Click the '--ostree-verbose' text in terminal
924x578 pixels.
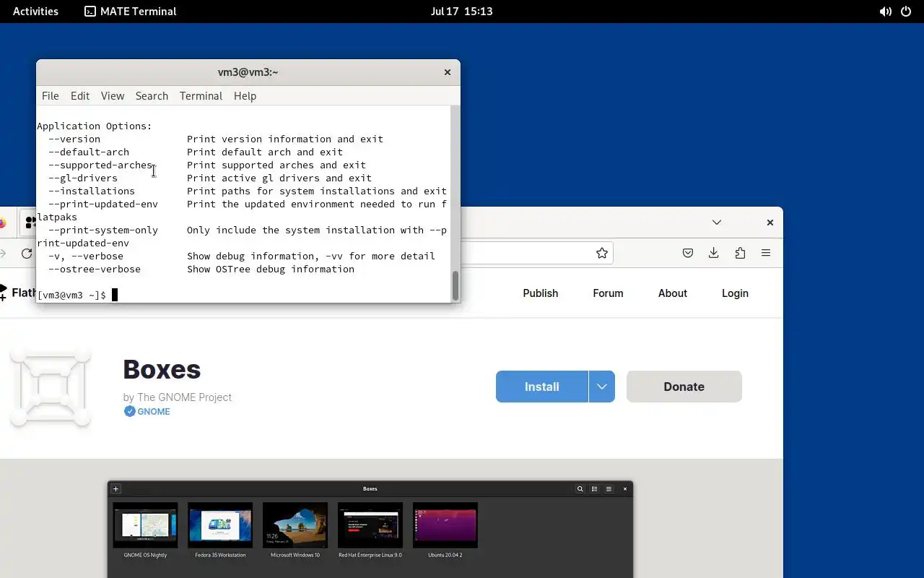coord(95,269)
